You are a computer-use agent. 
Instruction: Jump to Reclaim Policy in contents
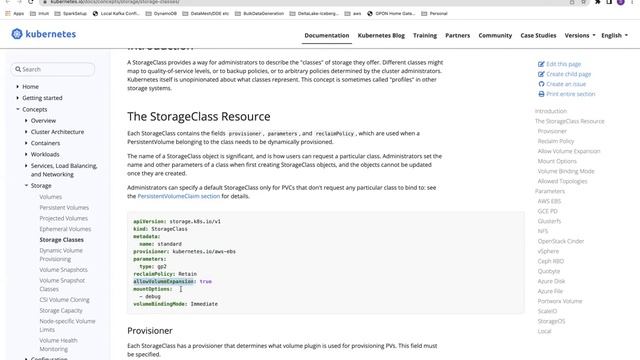click(x=556, y=141)
